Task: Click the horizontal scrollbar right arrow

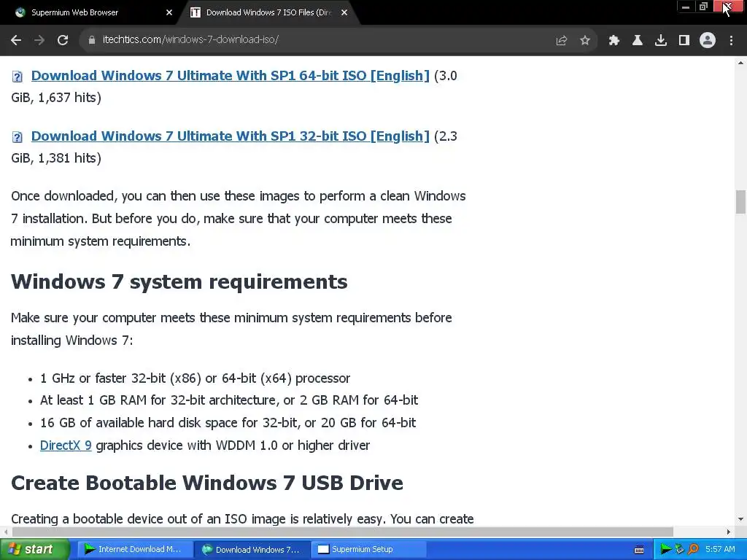Action: tap(729, 532)
